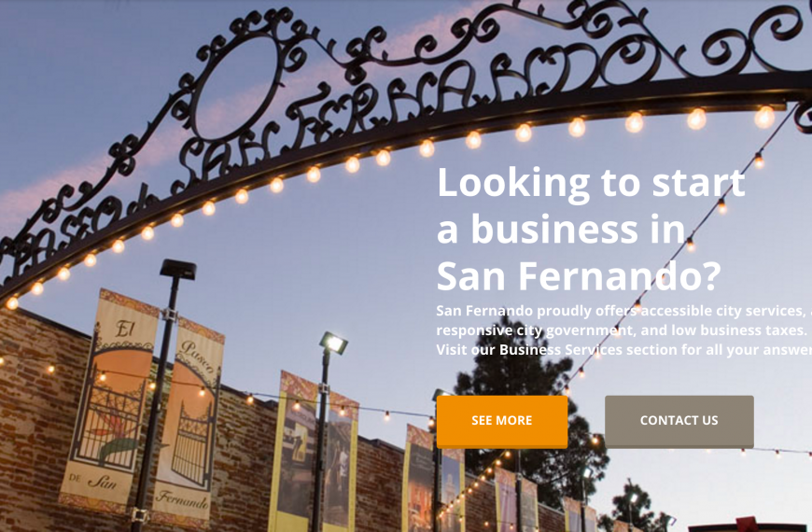The height and width of the screenshot is (532, 812).
Task: Click the 'Paseo Fernando' banner on the pole
Action: 189,420
